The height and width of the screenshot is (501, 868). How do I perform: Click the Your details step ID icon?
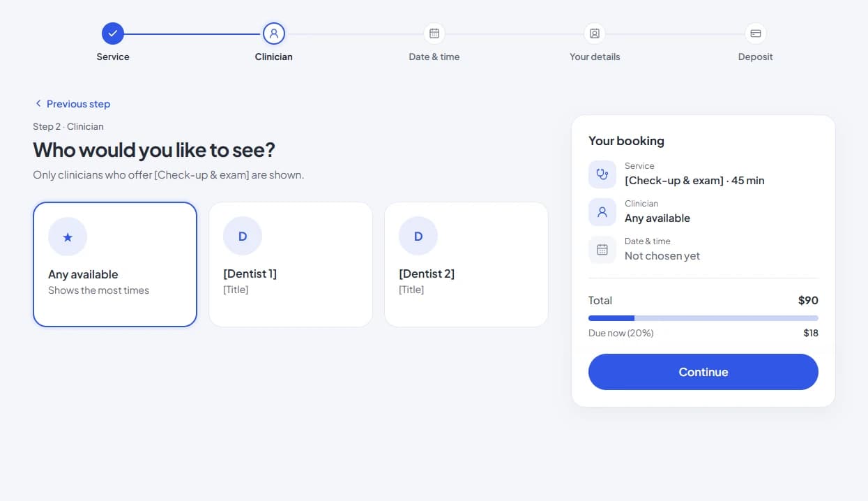(x=595, y=33)
